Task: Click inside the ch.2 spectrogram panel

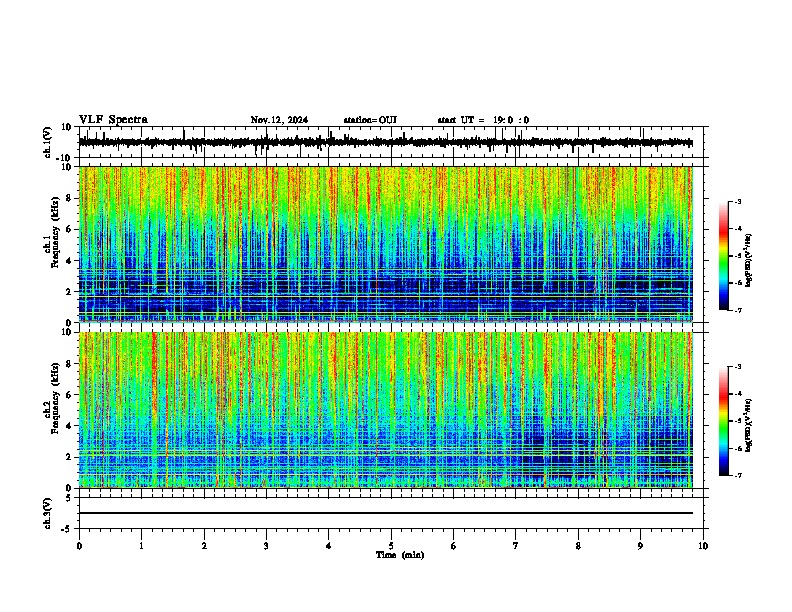Action: (386, 410)
